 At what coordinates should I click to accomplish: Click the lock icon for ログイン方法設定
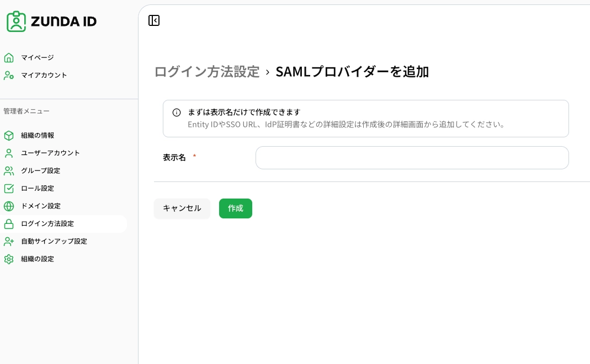coord(9,224)
